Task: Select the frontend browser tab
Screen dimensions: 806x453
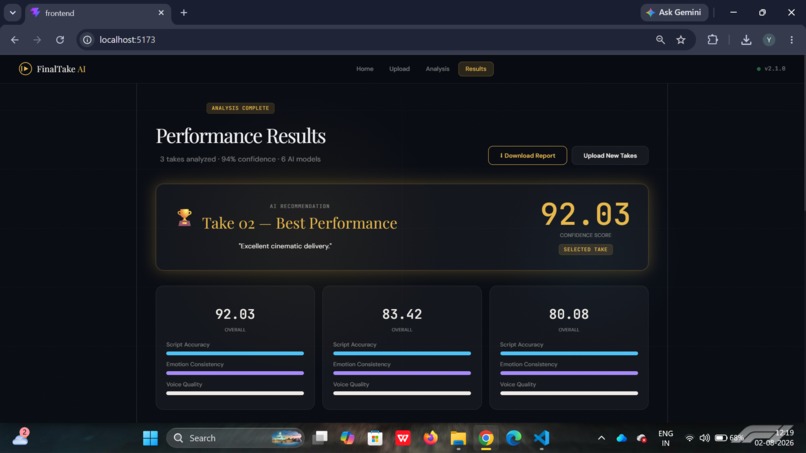Action: click(98, 13)
